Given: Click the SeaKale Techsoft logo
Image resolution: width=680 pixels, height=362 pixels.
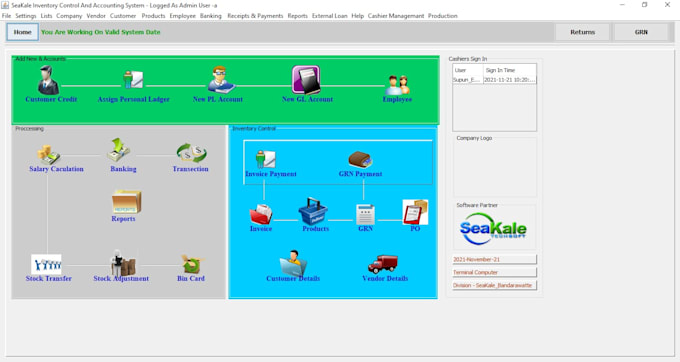Looking at the screenshot, I should (x=493, y=228).
